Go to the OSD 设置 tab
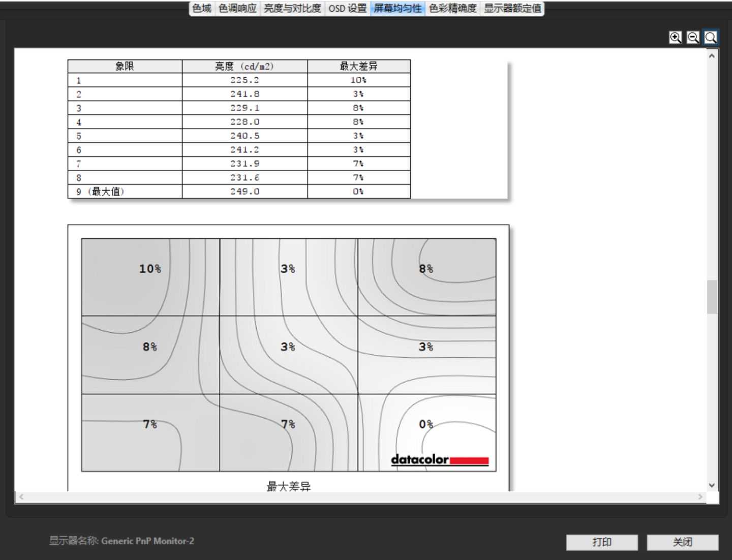Image resolution: width=732 pixels, height=560 pixels. pos(347,9)
